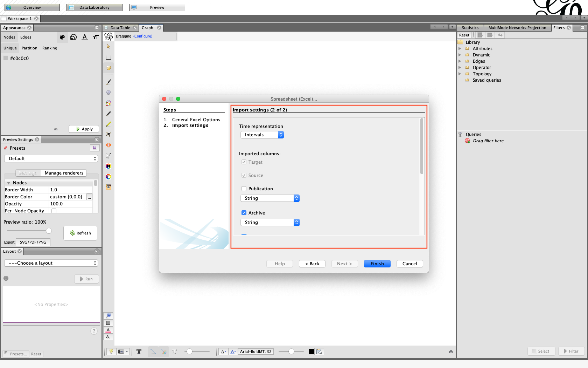The height and width of the screenshot is (368, 588).
Task: Toggle show node labels bold T icon
Action: (x=139, y=352)
